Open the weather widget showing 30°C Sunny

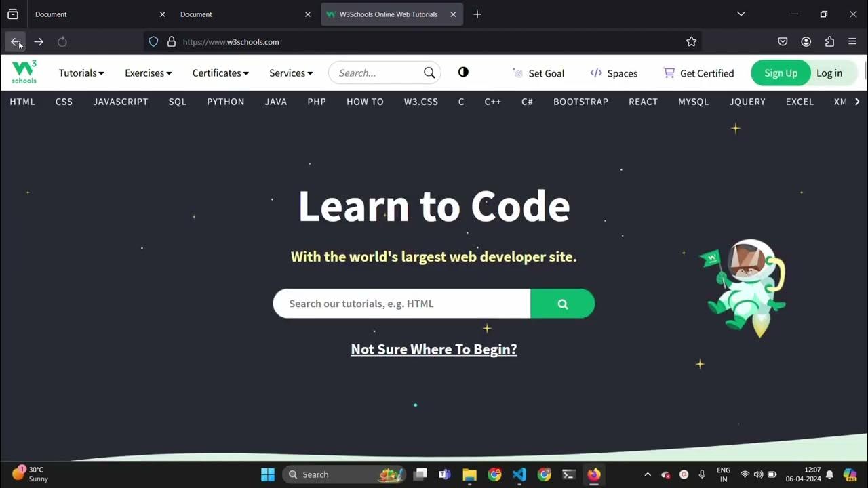[x=31, y=474]
